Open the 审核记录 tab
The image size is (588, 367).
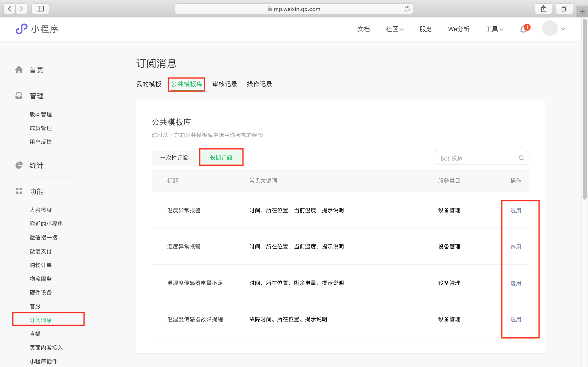(x=224, y=84)
